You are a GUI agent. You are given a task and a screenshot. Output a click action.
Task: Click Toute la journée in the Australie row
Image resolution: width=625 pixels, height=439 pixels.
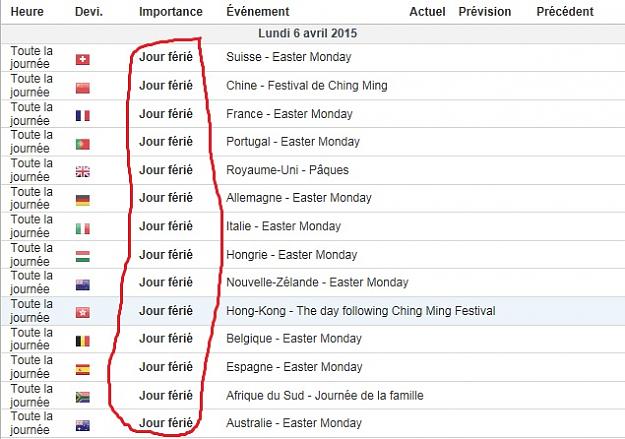31,423
